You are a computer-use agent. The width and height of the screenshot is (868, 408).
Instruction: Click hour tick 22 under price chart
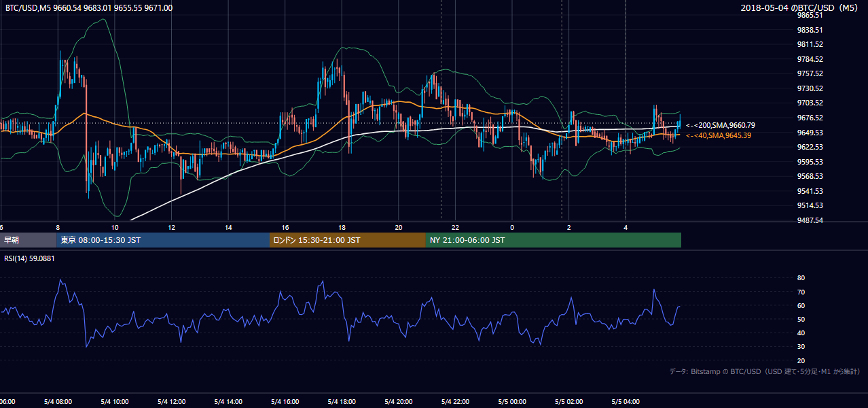tap(455, 228)
